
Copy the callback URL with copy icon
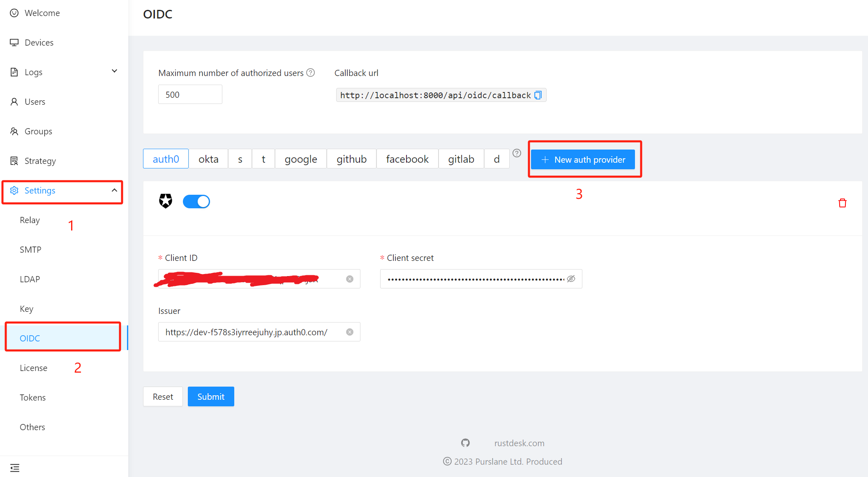pyautogui.click(x=538, y=95)
